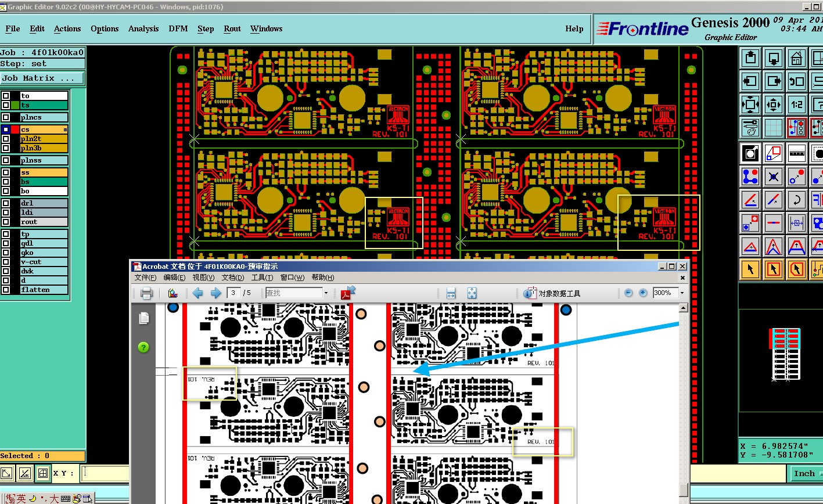Toggle the checkbox for layer drl
This screenshot has height=504, width=823.
coord(6,203)
